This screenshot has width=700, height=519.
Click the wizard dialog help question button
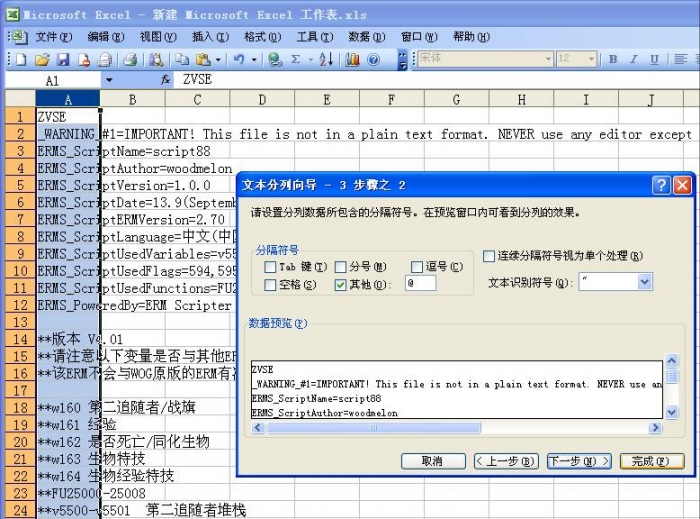pos(661,185)
